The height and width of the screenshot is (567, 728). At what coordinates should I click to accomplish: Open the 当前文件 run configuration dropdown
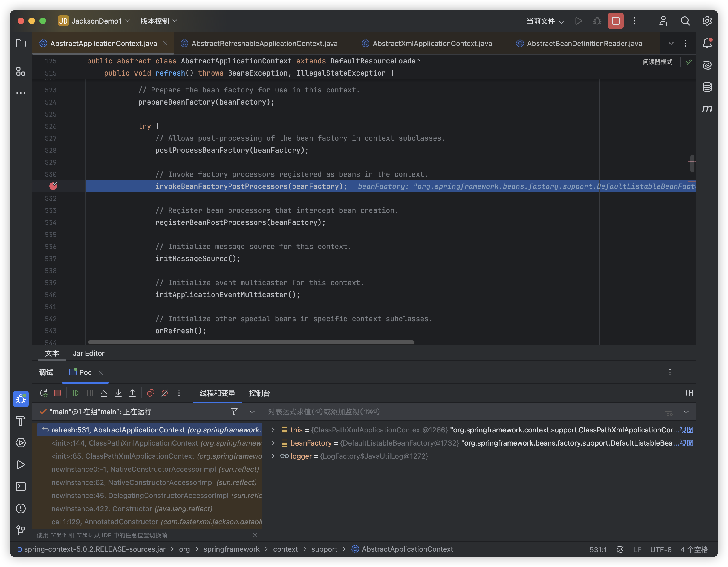(545, 21)
